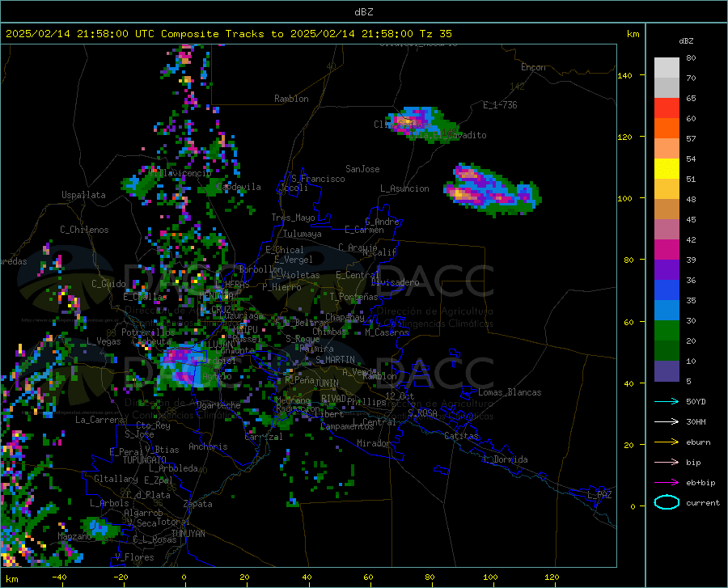Click the C_Chilenos label on map
The width and height of the screenshot is (728, 588).
point(84,230)
